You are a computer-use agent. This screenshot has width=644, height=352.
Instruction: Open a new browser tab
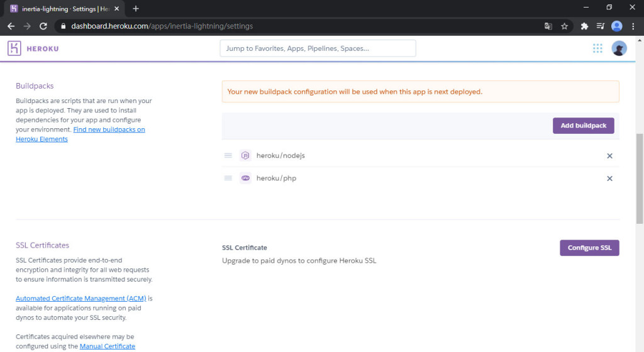(136, 9)
